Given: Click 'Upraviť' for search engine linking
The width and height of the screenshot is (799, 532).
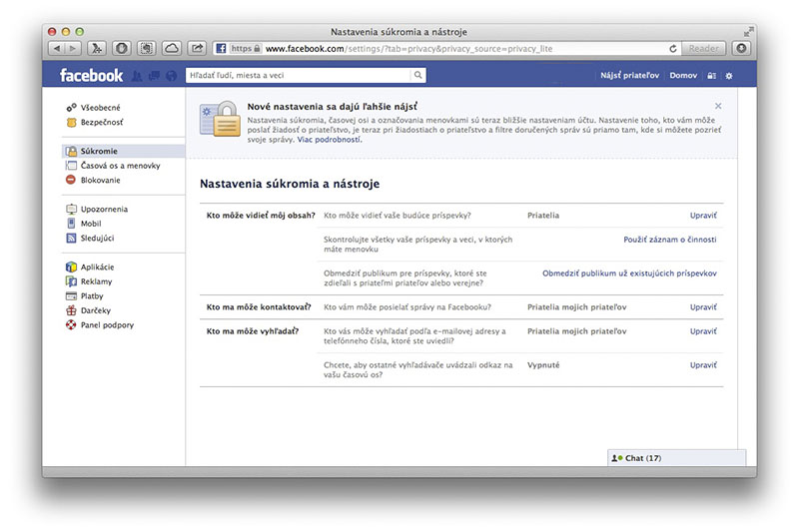Looking at the screenshot, I should coord(703,365).
